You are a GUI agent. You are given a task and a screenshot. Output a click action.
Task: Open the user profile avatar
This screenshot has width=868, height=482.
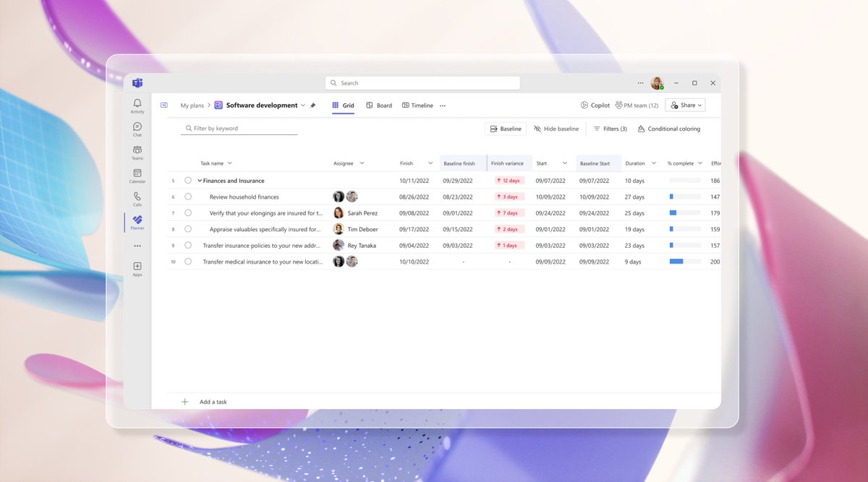(657, 83)
